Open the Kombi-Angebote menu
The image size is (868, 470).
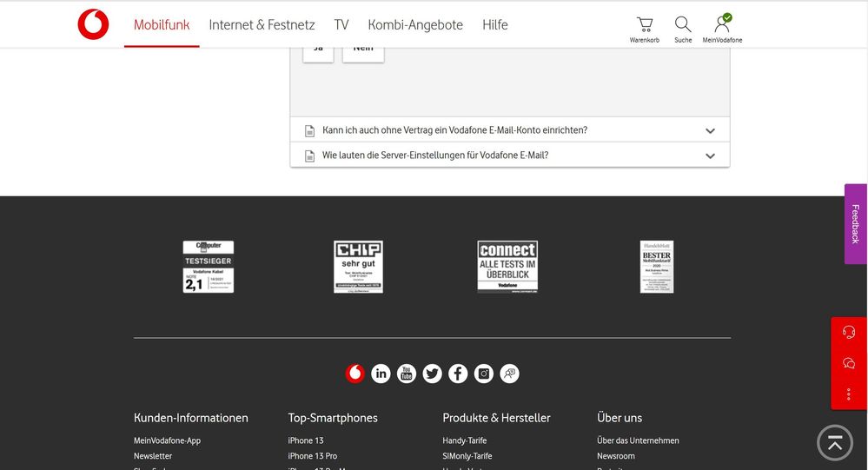[x=415, y=25]
